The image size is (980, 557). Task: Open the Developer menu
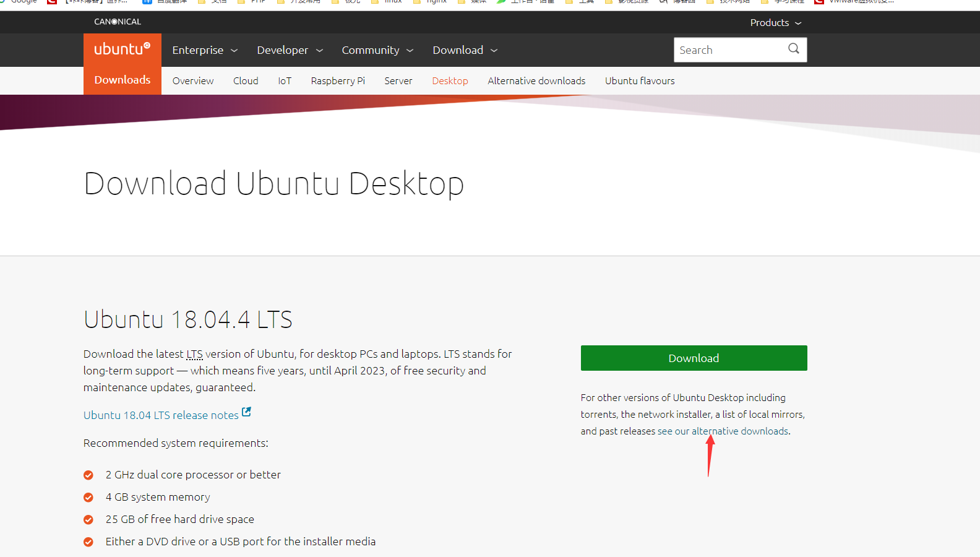click(x=290, y=50)
